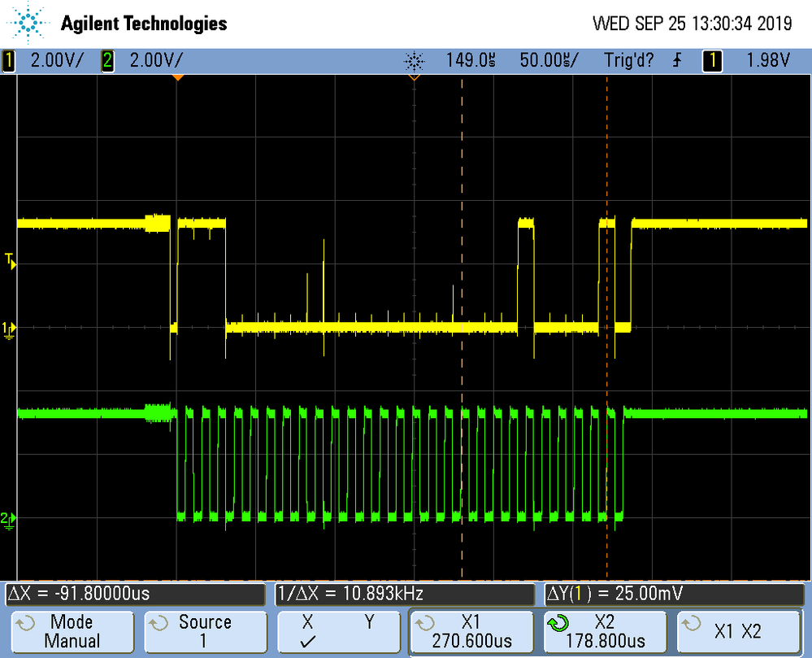Click the Trig'd? trigger status
The image size is (812, 658).
pos(628,61)
